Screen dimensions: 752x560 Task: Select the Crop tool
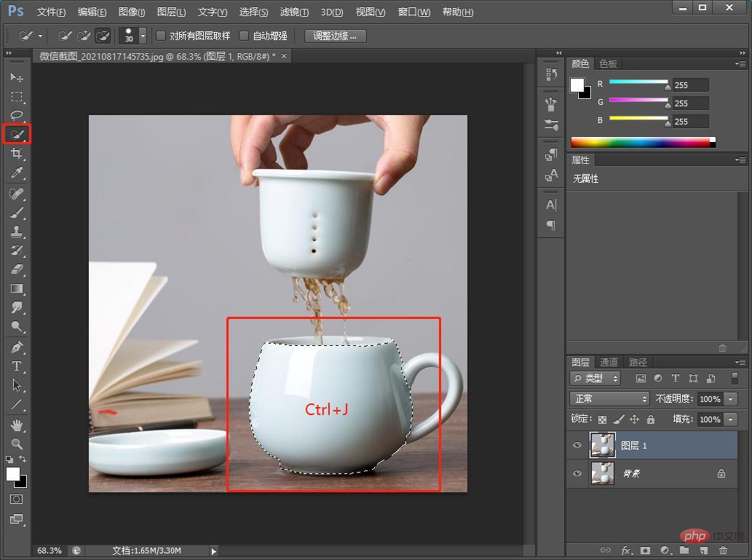coord(16,154)
